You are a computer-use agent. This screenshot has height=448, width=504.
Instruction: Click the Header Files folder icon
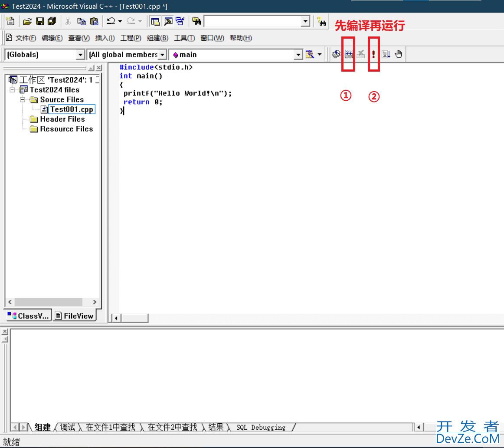click(x=34, y=119)
